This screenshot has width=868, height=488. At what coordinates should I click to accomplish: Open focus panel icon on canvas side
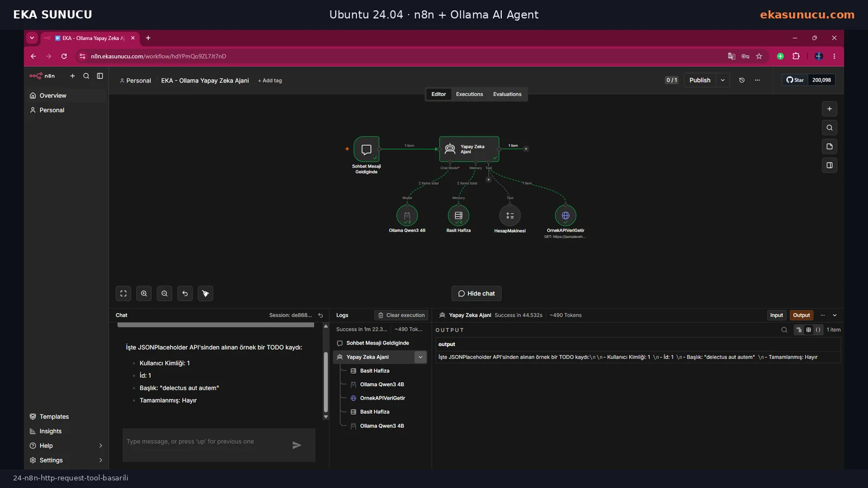coord(829,165)
